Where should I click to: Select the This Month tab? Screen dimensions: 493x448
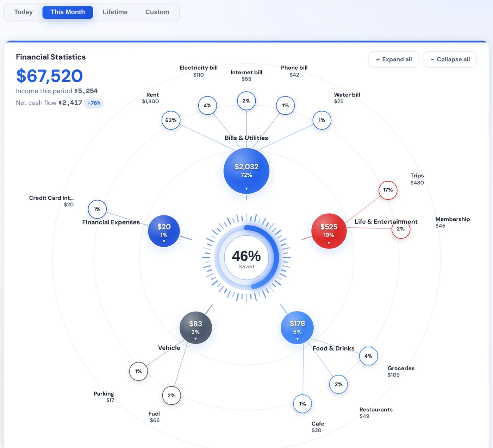pos(68,12)
